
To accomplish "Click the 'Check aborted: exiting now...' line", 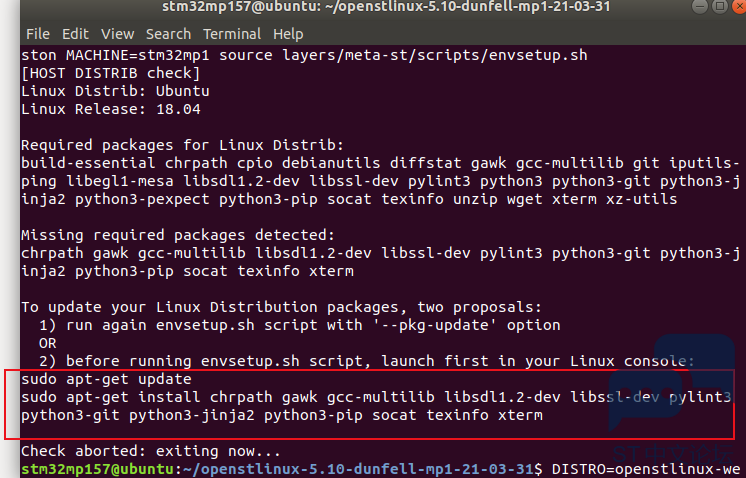I will pyautogui.click(x=151, y=451).
